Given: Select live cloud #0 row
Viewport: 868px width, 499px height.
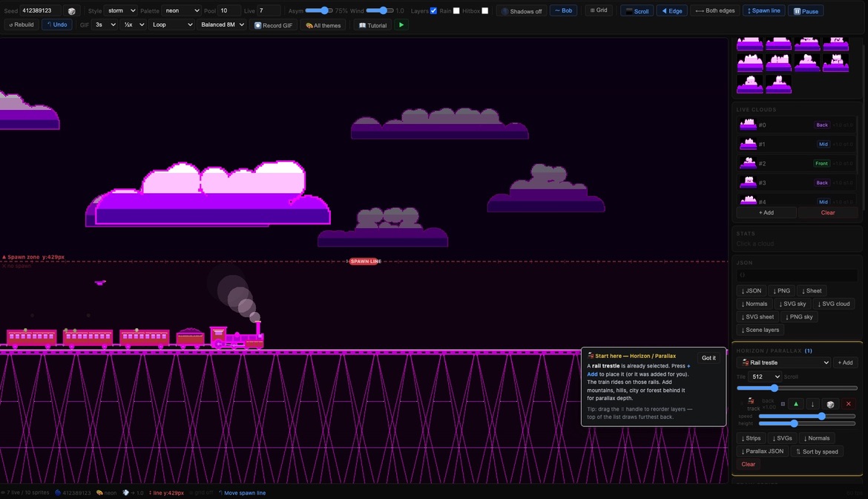Looking at the screenshot, I should (796, 125).
